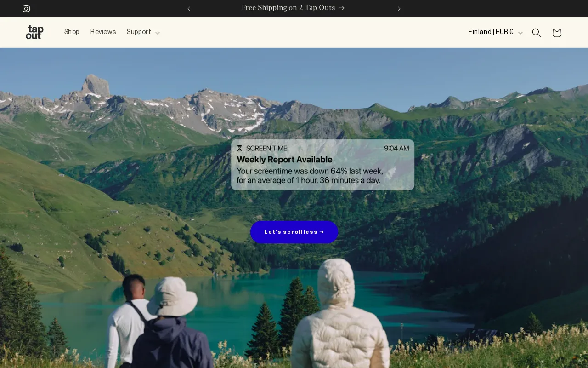Click the person in the white puffer jacket
Viewport: 588px width, 368px height.
coord(339,317)
